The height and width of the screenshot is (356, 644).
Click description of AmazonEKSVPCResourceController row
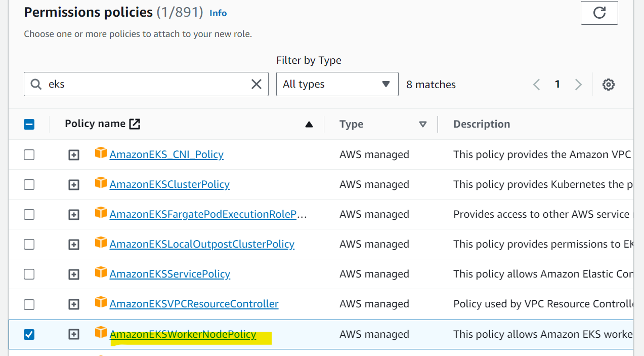543,304
